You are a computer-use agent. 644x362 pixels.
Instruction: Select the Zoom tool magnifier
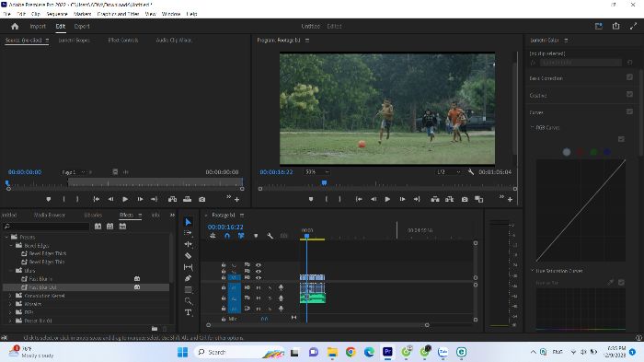[188, 301]
